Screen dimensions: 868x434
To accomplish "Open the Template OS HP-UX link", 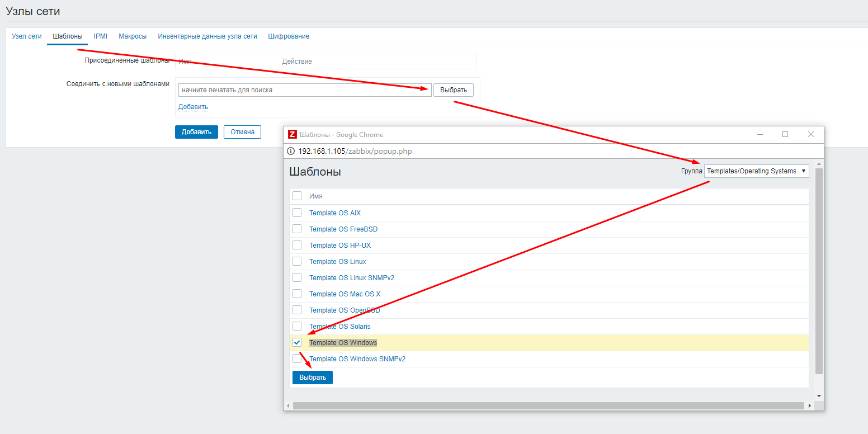I will 340,246.
